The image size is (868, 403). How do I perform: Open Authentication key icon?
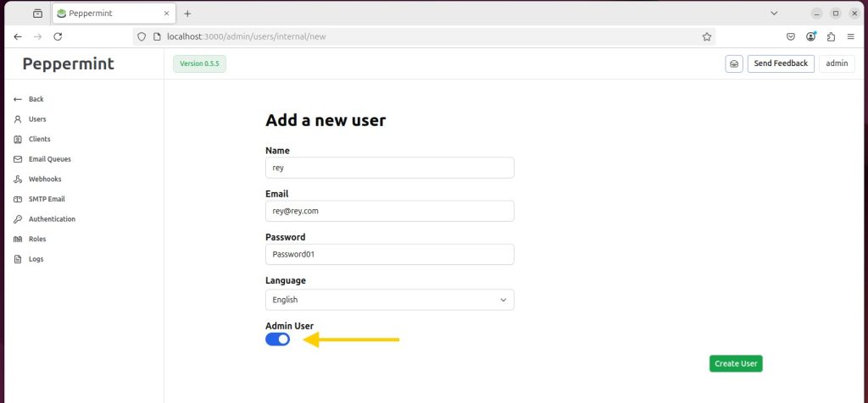(18, 219)
